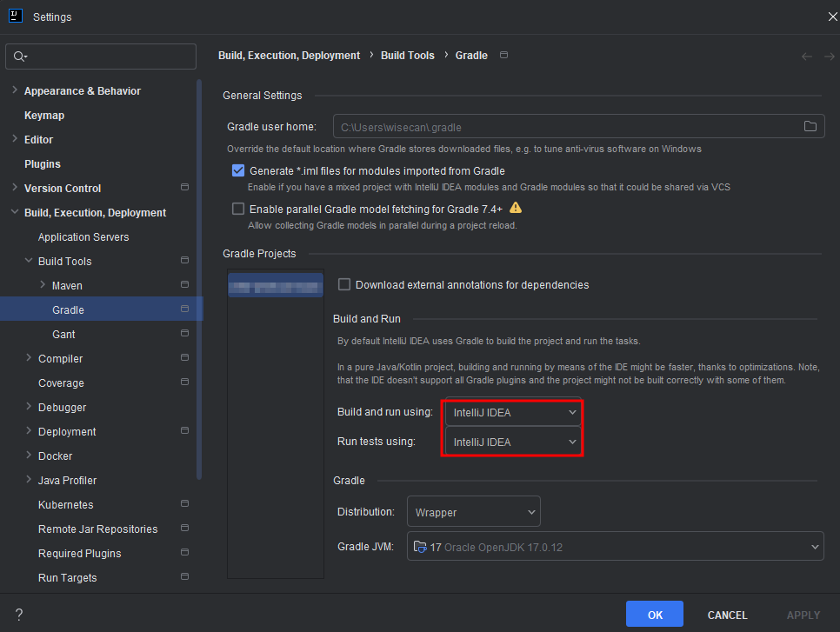
Task: Click the project-level icon on Required Plugins row
Action: pos(185,552)
